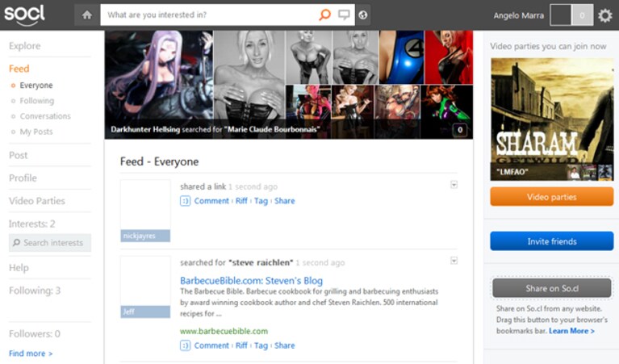This screenshot has width=619, height=364.
Task: Open settings with the gear icon
Action: coord(604,15)
